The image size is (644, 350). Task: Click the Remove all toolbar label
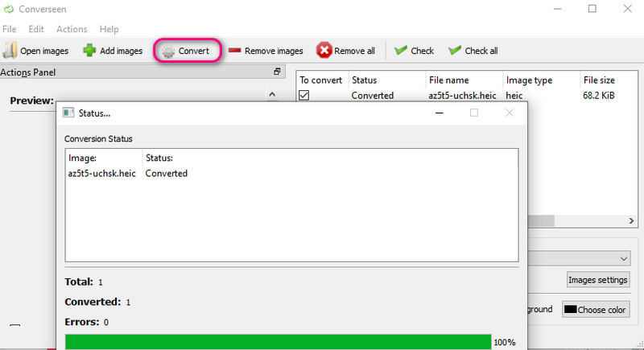[354, 51]
